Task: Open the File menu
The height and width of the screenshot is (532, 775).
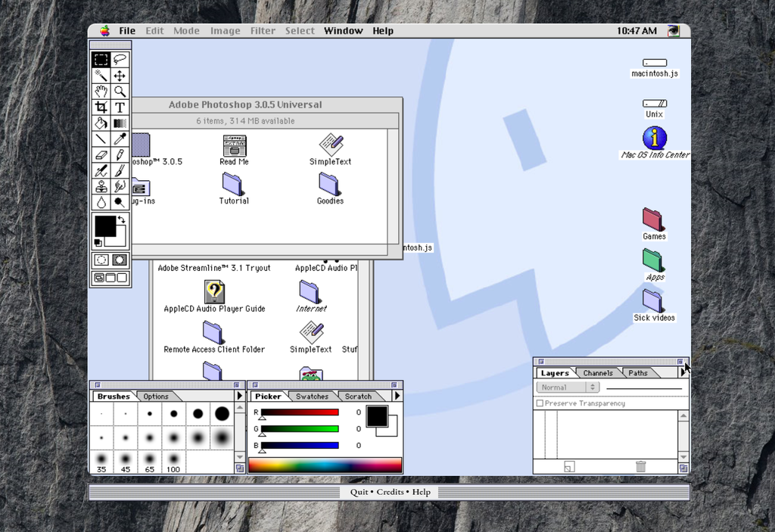Action: coord(127,31)
